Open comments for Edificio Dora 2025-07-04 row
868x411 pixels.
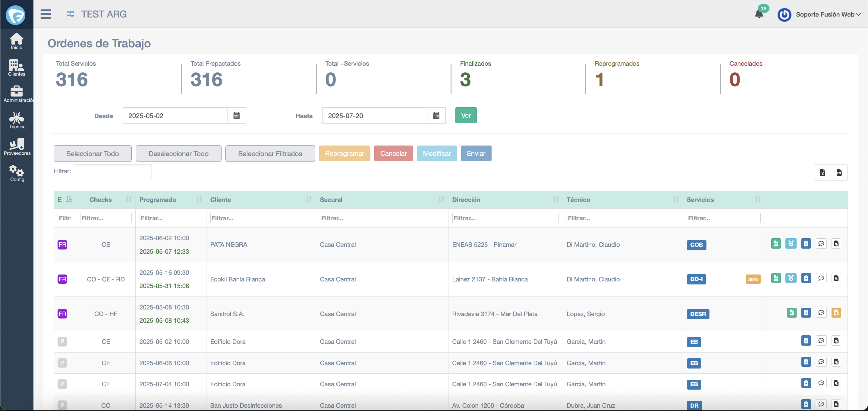(x=821, y=383)
